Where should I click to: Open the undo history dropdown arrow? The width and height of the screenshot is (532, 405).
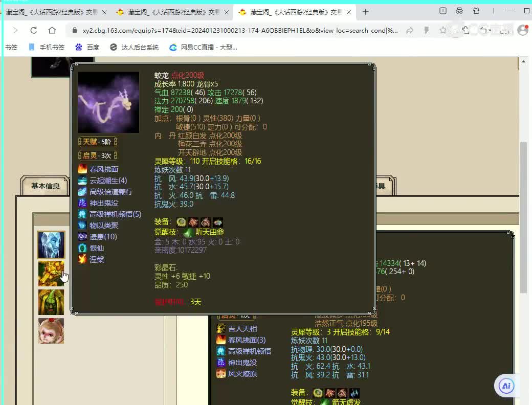(x=490, y=31)
